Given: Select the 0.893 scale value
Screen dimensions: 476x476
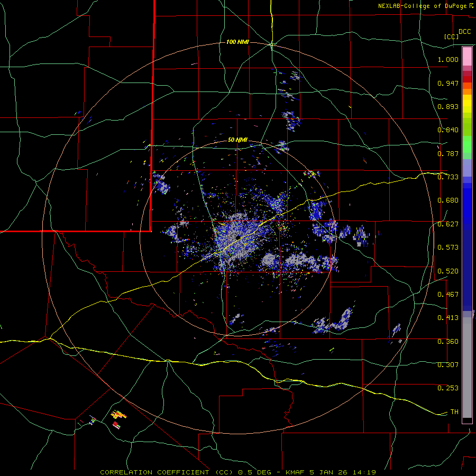Looking at the screenshot, I should tap(448, 106).
